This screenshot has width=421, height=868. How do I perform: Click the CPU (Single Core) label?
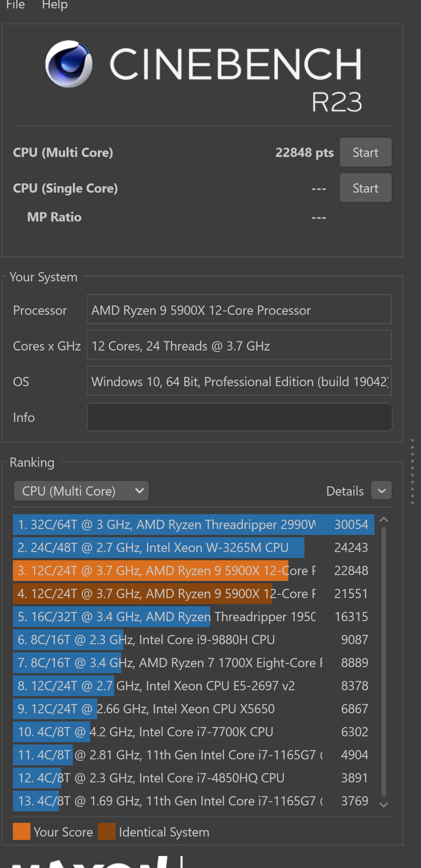point(65,188)
